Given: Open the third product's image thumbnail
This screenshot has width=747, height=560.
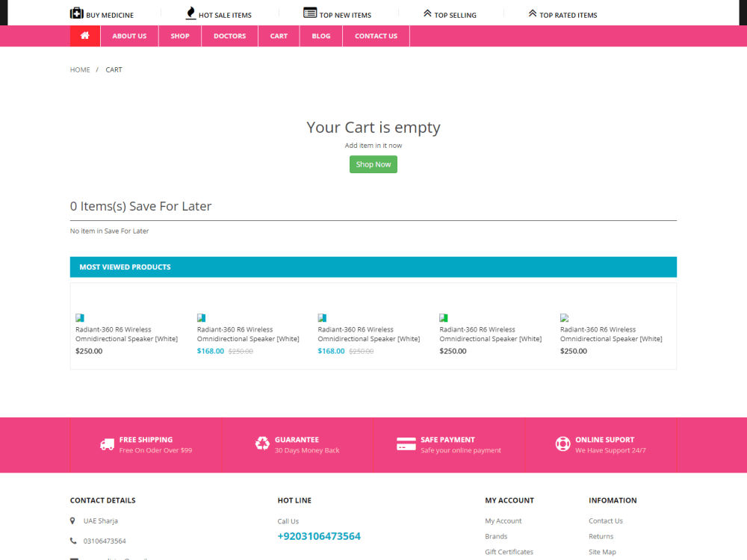Looking at the screenshot, I should click(322, 317).
